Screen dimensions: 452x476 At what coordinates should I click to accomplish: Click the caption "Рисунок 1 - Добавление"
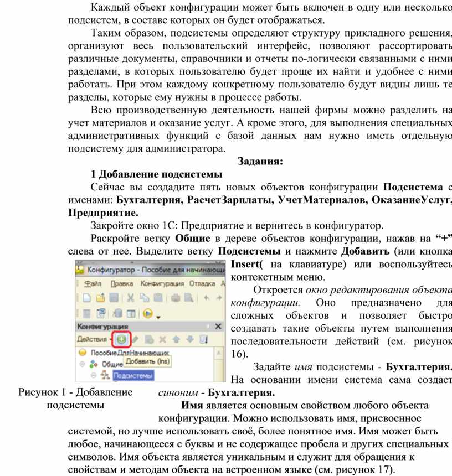[75, 392]
